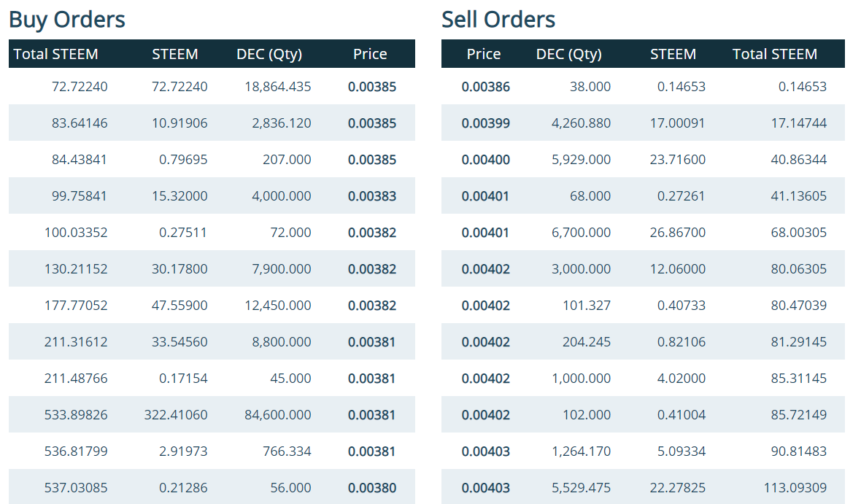Click the Sell Orders heading
This screenshot has height=504, width=861.
click(498, 20)
